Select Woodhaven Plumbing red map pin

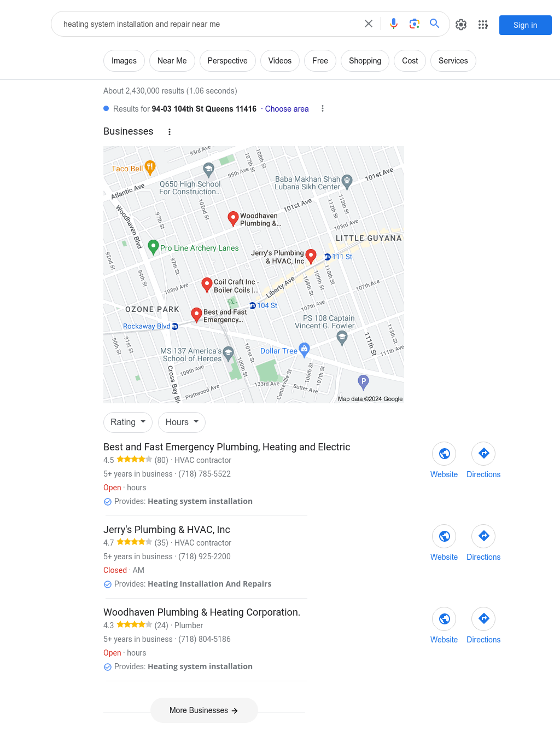tap(233, 218)
